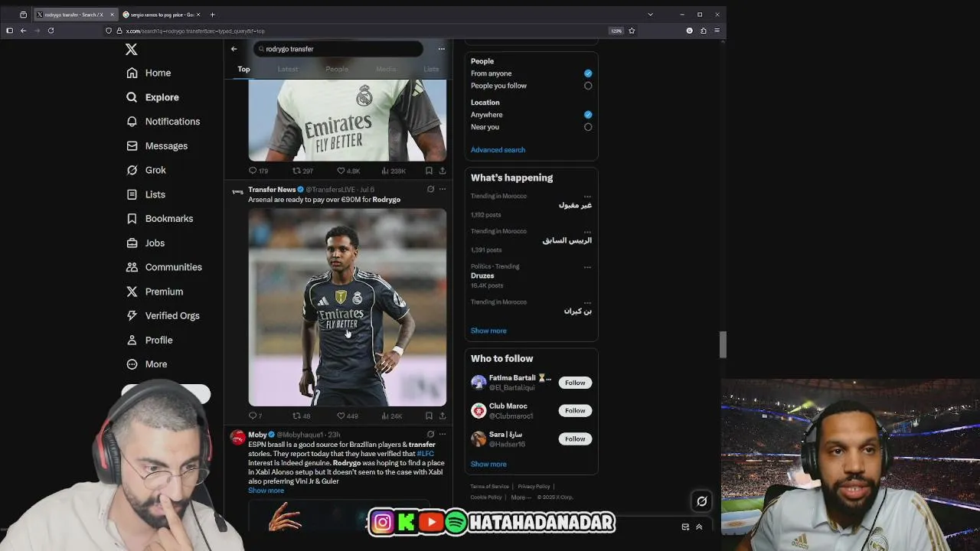The image size is (980, 551).
Task: Follow Club Maroc
Action: [x=575, y=411]
